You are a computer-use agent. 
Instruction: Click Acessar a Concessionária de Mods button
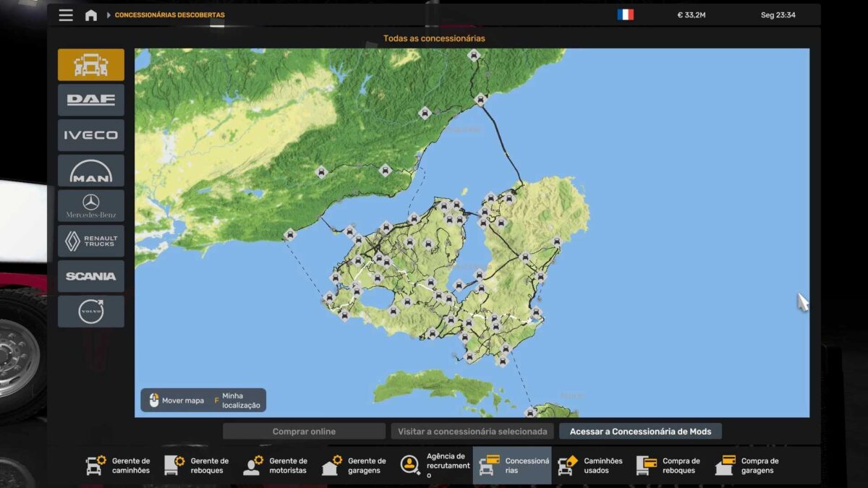tap(640, 432)
